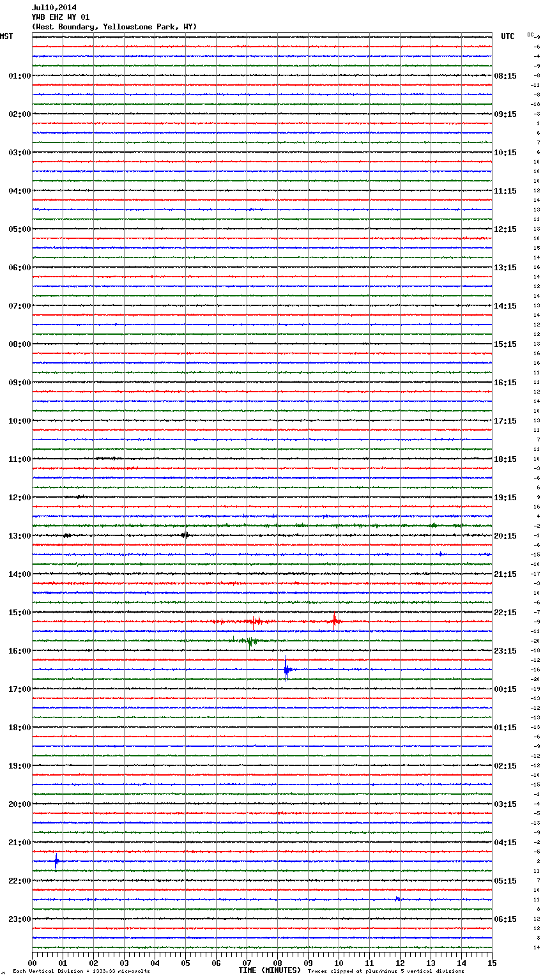543x980 pixels.
Task: Click minute 10 on the bottom axis
Action: coord(339,963)
